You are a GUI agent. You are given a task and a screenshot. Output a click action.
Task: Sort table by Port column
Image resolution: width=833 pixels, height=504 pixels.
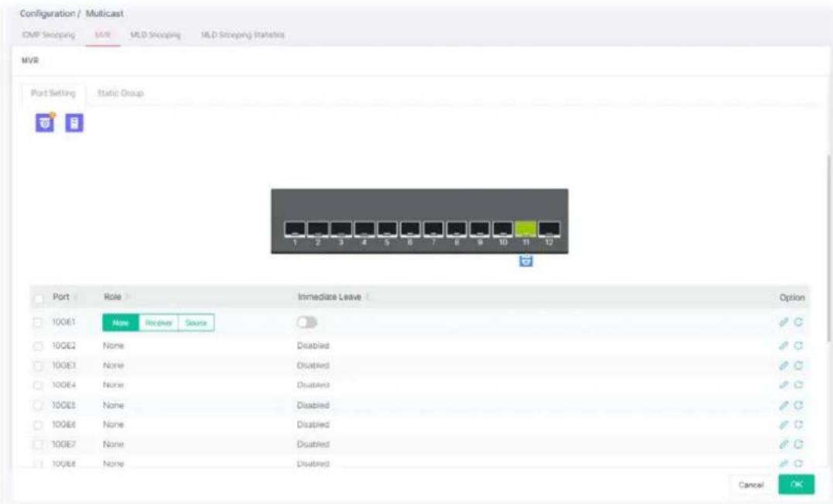click(75, 297)
